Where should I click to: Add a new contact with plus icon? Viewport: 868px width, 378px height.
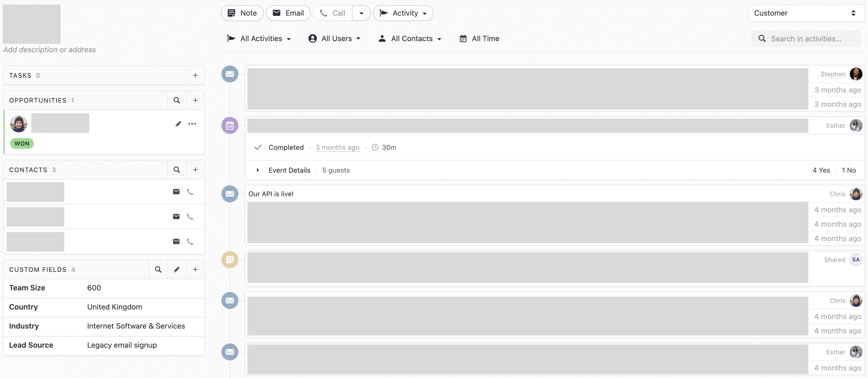(195, 170)
